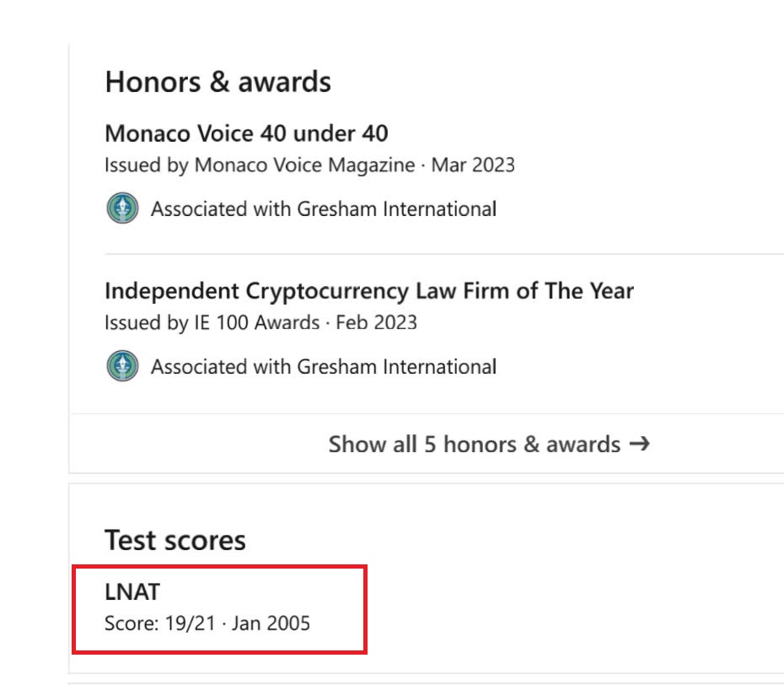Click the Gresham International logo under Monaco Voice award
The height and width of the screenshot is (685, 784).
[122, 208]
